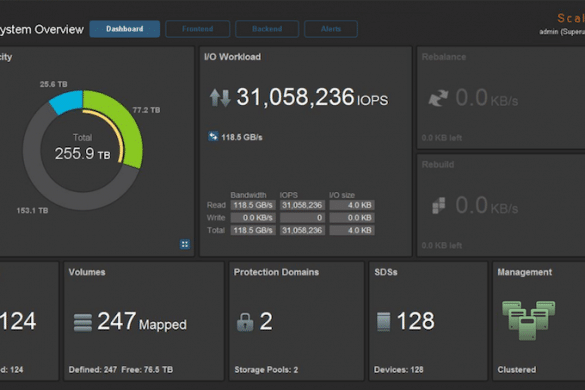
Task: Click the Read I/O size cell 4.0 KB
Action: [x=352, y=205]
